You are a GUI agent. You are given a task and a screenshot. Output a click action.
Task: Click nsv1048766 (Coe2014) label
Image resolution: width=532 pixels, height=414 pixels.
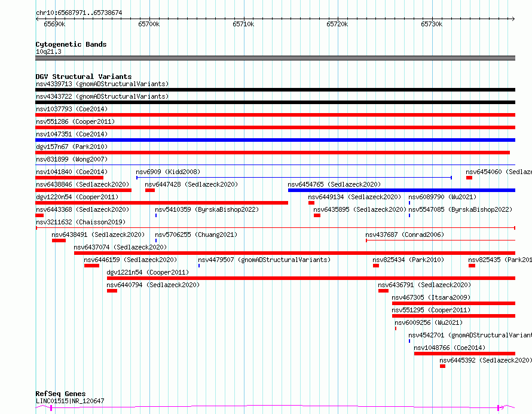pos(450,348)
